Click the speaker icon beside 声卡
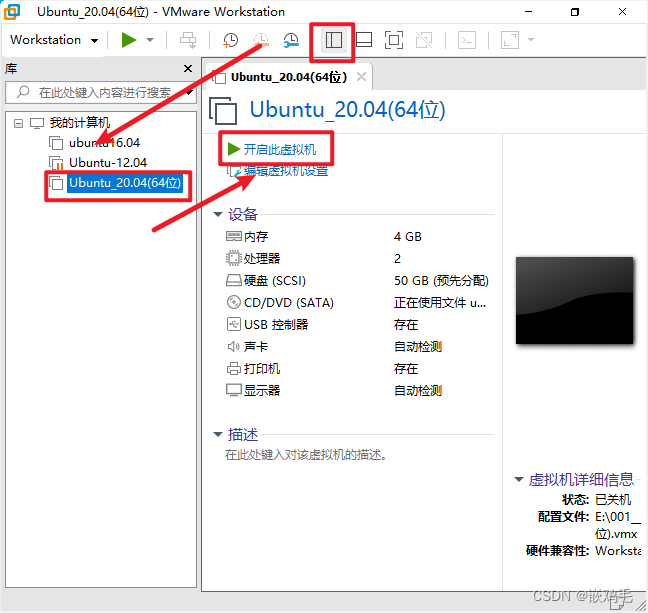 pos(233,346)
